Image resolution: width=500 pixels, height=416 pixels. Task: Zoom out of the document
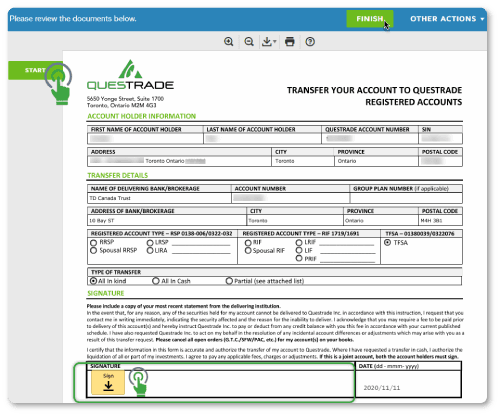[249, 42]
